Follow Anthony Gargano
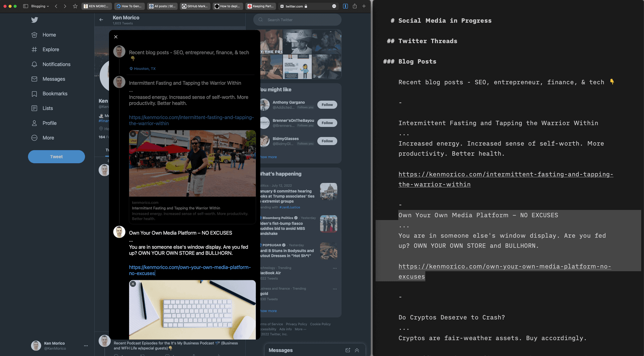The width and height of the screenshot is (644, 356). [327, 104]
